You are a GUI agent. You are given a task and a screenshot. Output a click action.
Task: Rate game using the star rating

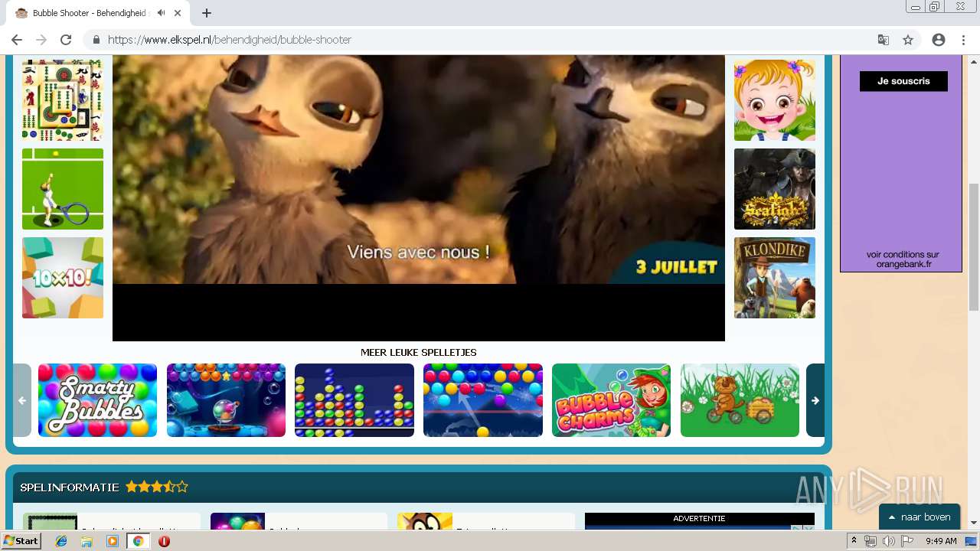click(157, 487)
